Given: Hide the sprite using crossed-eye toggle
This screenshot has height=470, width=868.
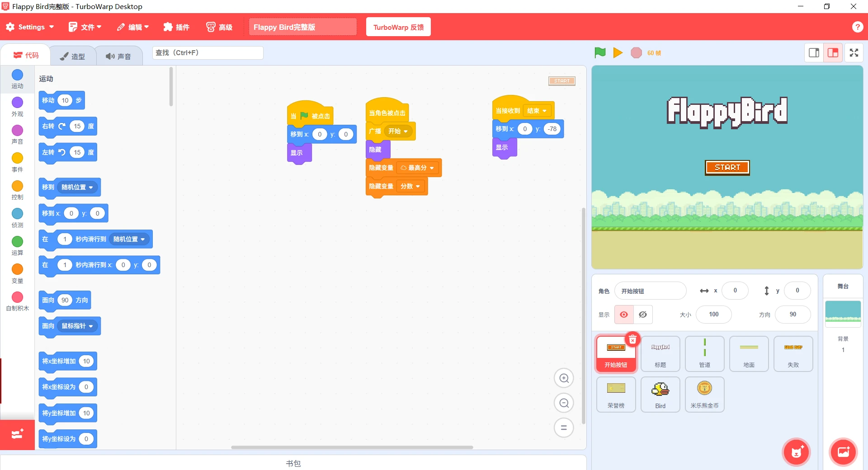Looking at the screenshot, I should (x=643, y=315).
